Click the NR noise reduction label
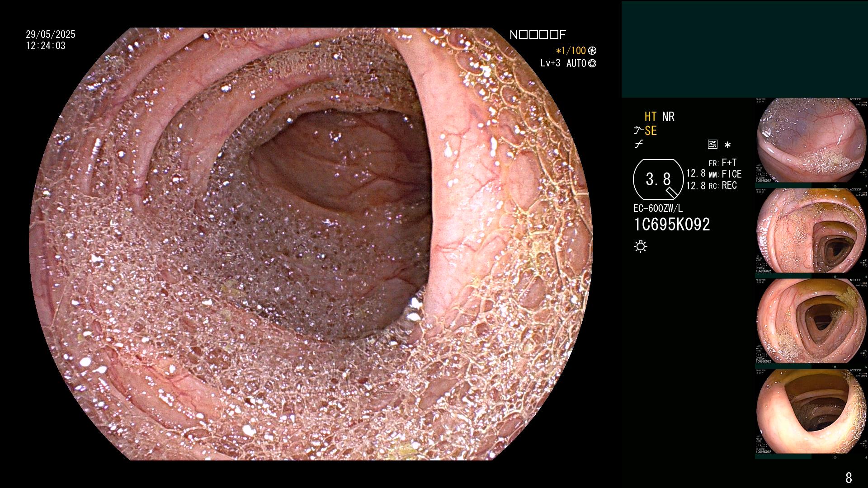The height and width of the screenshot is (488, 868). (668, 117)
